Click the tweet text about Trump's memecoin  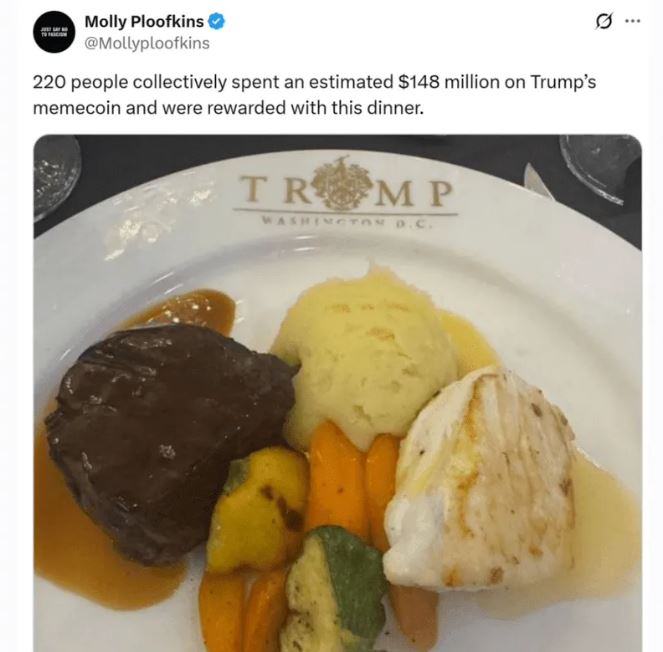coord(314,95)
